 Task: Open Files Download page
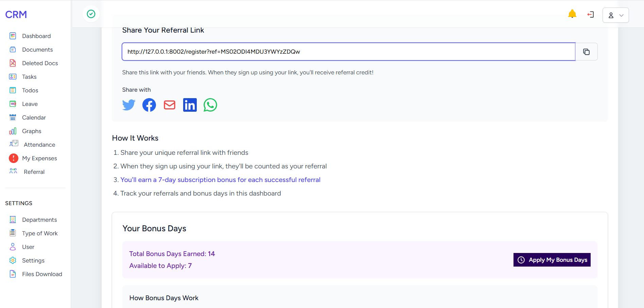42,274
